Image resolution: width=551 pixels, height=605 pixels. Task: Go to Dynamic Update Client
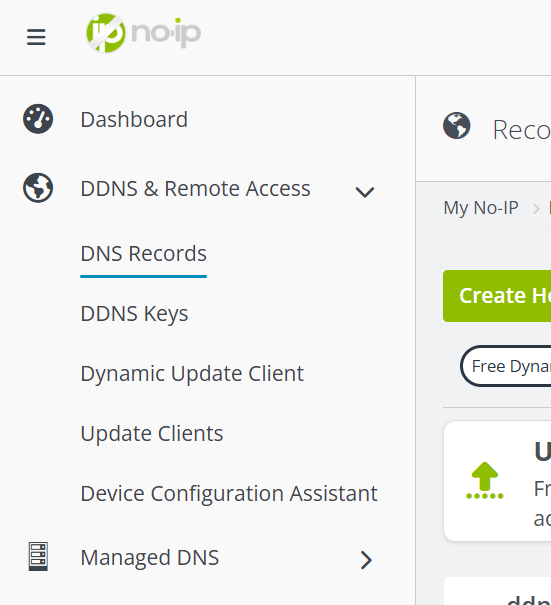(192, 373)
